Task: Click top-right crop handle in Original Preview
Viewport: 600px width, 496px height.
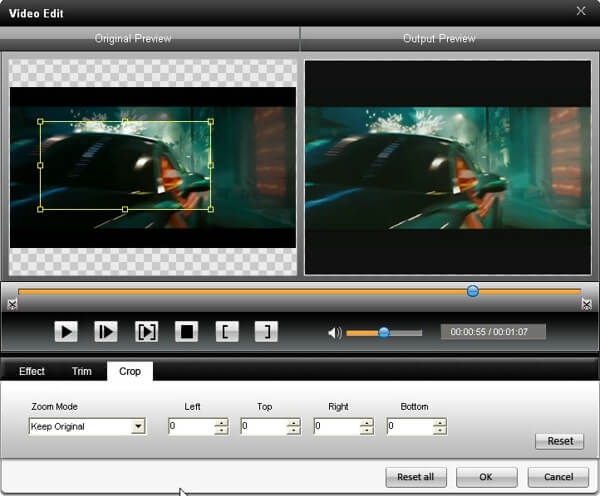Action: point(211,122)
